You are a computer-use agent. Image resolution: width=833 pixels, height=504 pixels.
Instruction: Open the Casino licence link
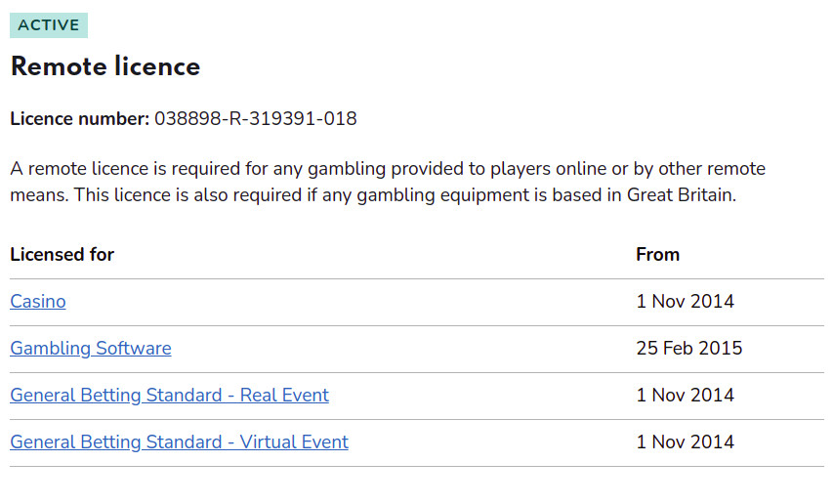click(x=38, y=301)
